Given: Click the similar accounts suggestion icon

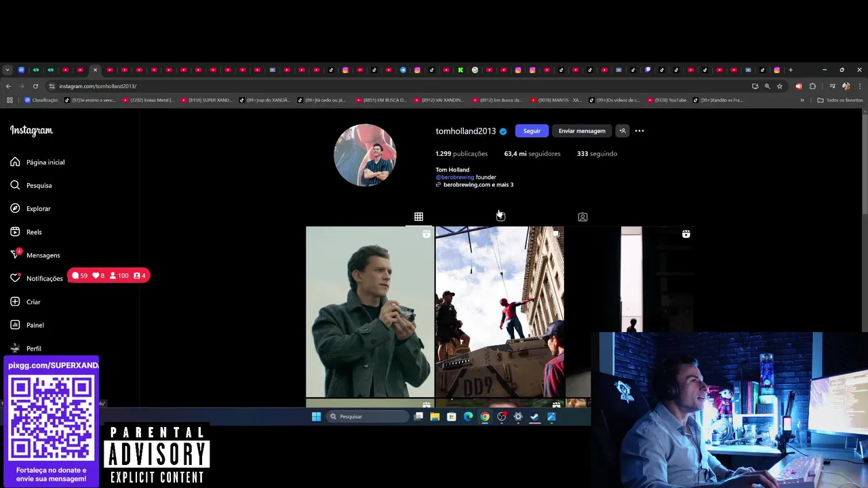Looking at the screenshot, I should (623, 131).
